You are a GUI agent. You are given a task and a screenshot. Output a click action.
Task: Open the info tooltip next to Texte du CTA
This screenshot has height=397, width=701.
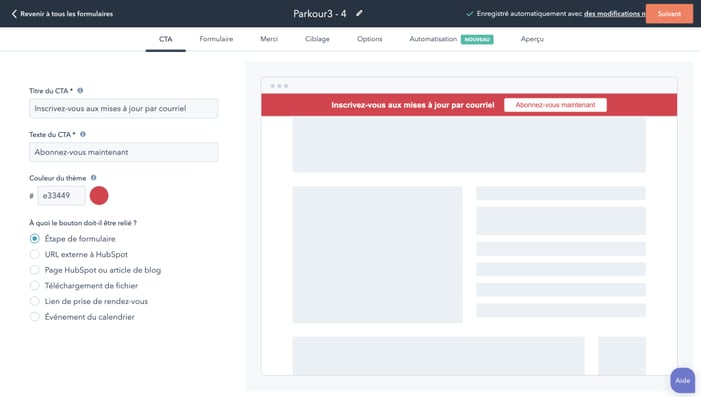click(x=83, y=134)
